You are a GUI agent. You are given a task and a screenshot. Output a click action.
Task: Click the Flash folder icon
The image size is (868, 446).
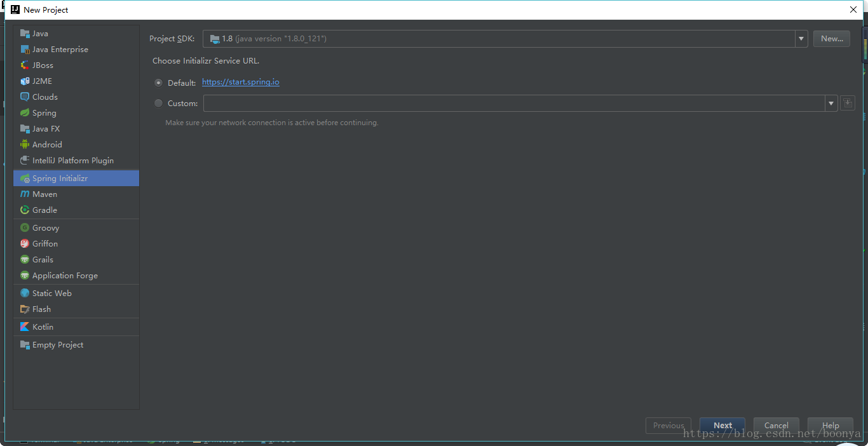[x=25, y=309]
